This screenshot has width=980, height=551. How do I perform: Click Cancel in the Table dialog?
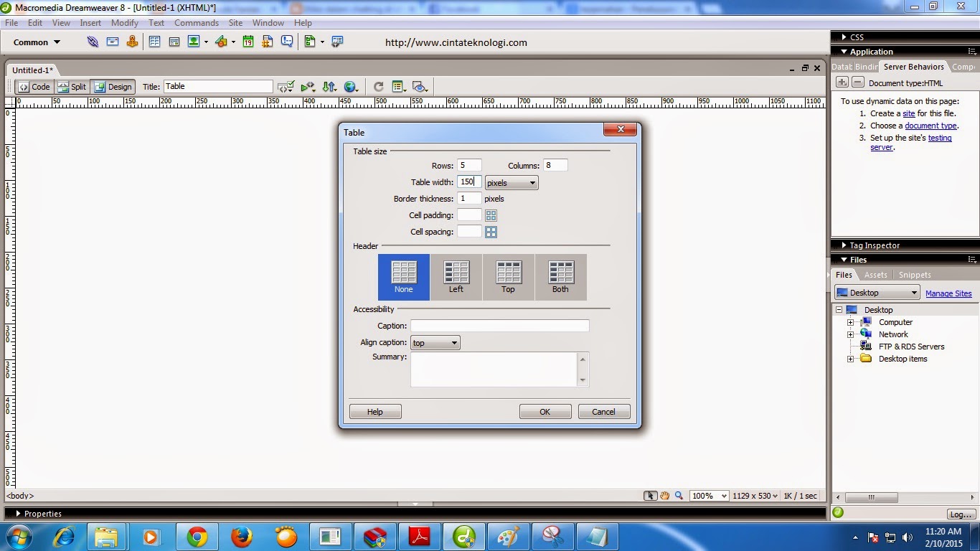603,412
